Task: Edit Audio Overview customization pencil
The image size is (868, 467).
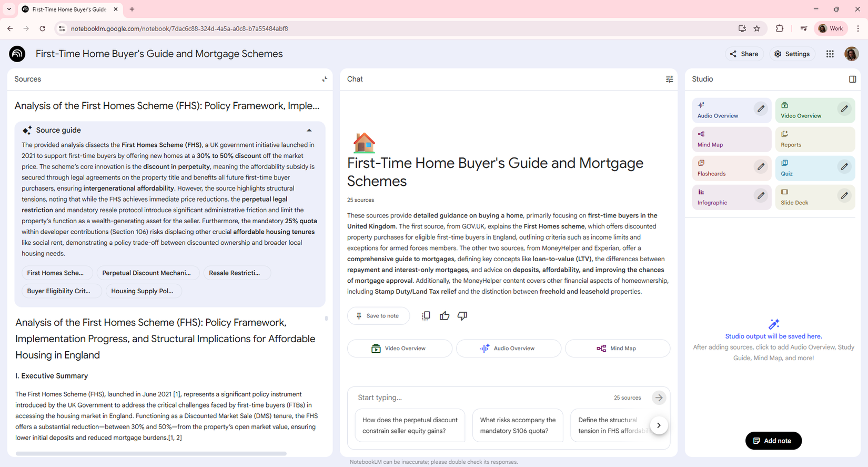Action: pos(761,109)
